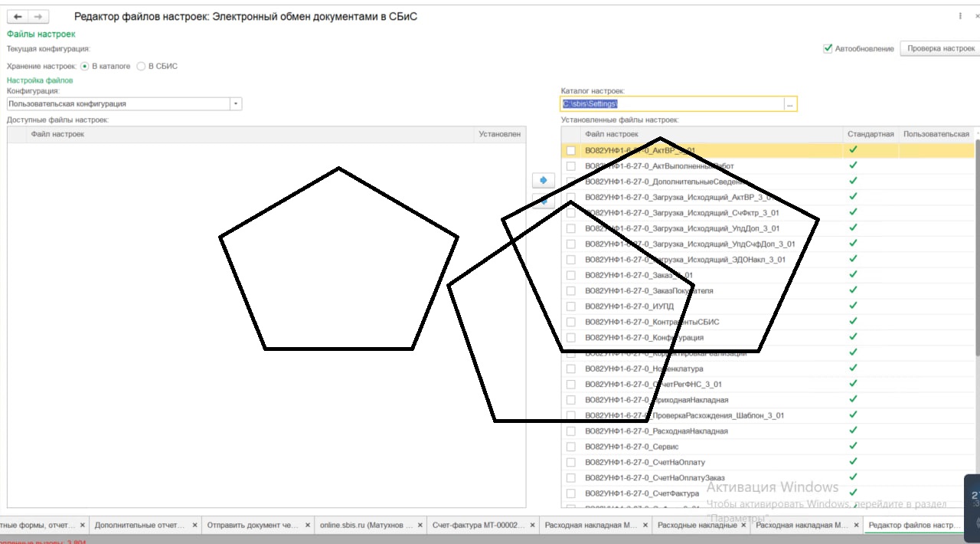
Task: Open the three-dot menu at top right
Action: pos(960,16)
